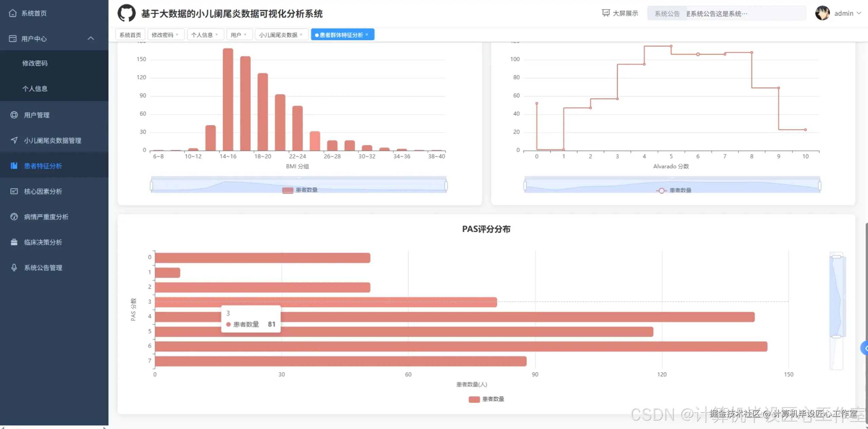Close the 患者群体特征分析 tab
This screenshot has width=868, height=429.
(x=367, y=34)
